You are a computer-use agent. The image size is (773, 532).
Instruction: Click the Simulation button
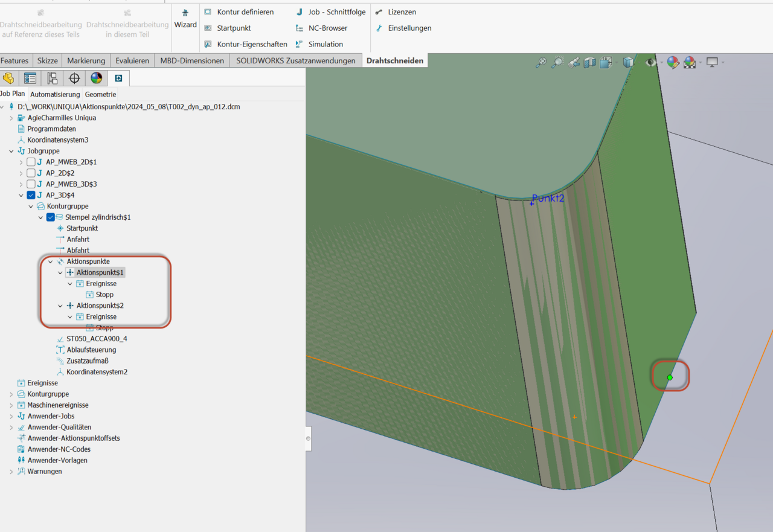(326, 44)
